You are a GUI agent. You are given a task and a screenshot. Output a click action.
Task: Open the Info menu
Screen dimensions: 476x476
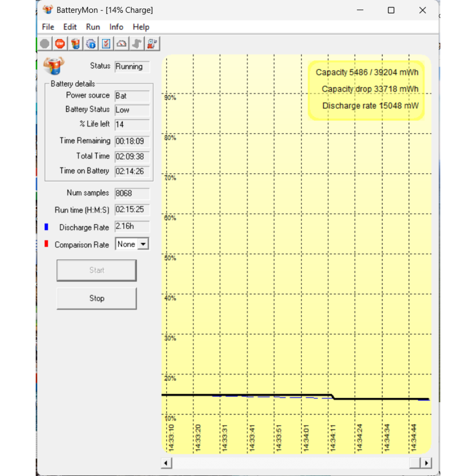[x=116, y=27]
